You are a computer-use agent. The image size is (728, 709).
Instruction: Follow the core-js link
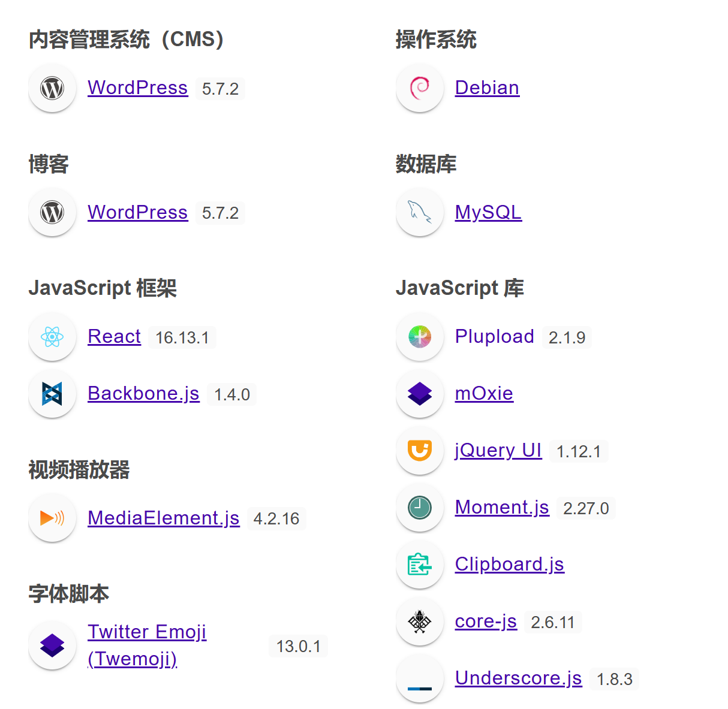coord(486,621)
